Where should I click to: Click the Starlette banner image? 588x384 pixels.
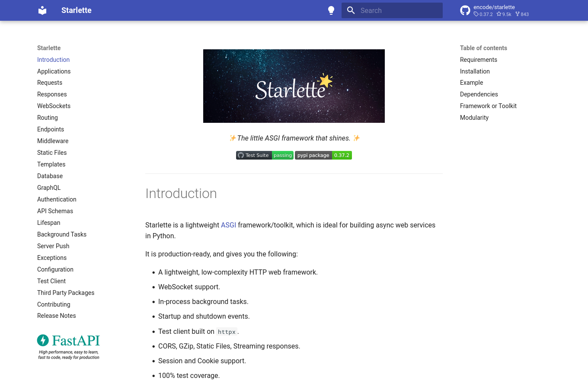tap(294, 86)
